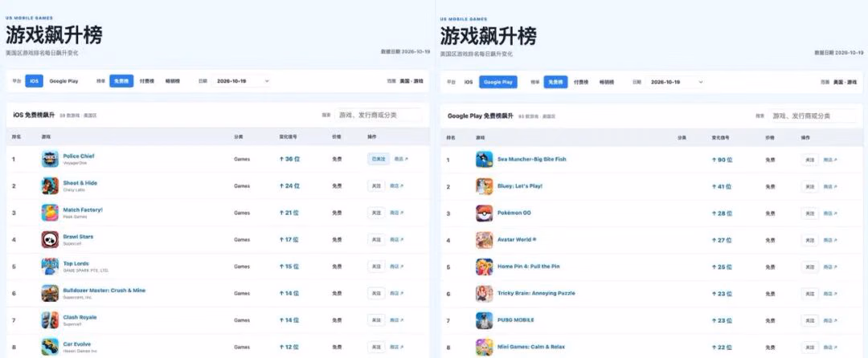868x358 pixels.
Task: Click search field in Google Play 免费榜飙升 panel
Action: [812, 116]
